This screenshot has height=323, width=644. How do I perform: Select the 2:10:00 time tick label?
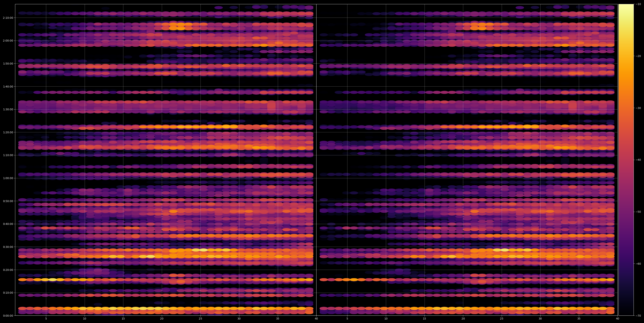point(8,18)
